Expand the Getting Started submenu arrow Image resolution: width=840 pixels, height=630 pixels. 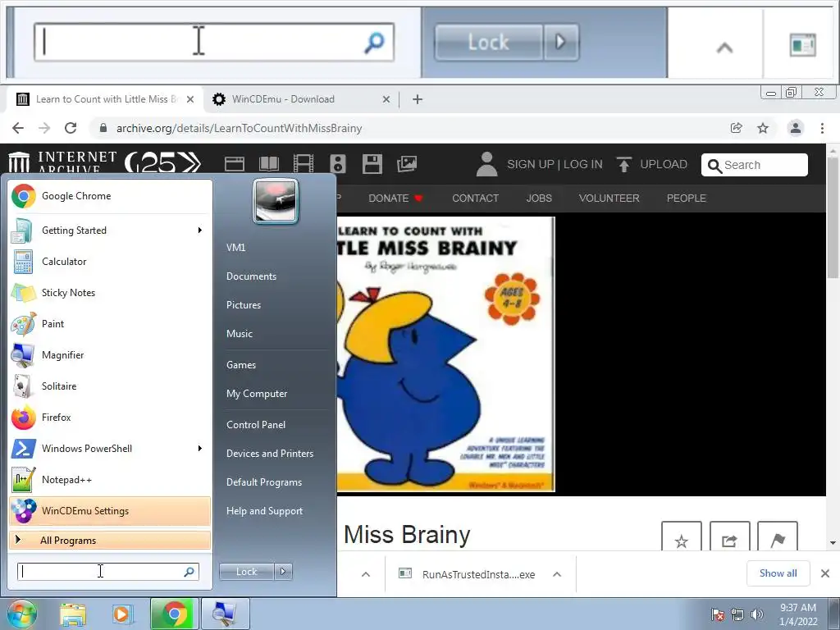200,231
